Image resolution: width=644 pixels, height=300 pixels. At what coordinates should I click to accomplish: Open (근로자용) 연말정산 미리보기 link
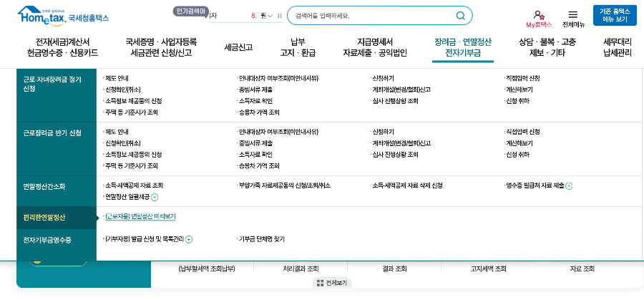[140, 216]
